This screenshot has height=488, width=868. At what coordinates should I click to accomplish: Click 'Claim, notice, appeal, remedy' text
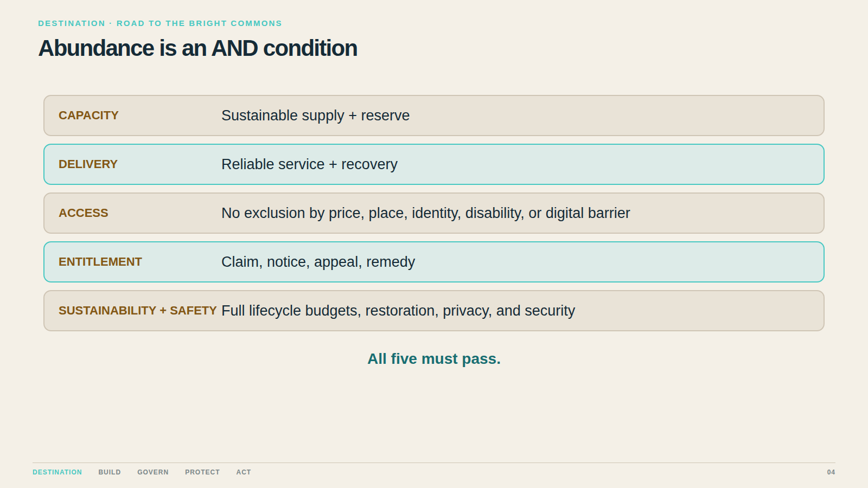(318, 262)
